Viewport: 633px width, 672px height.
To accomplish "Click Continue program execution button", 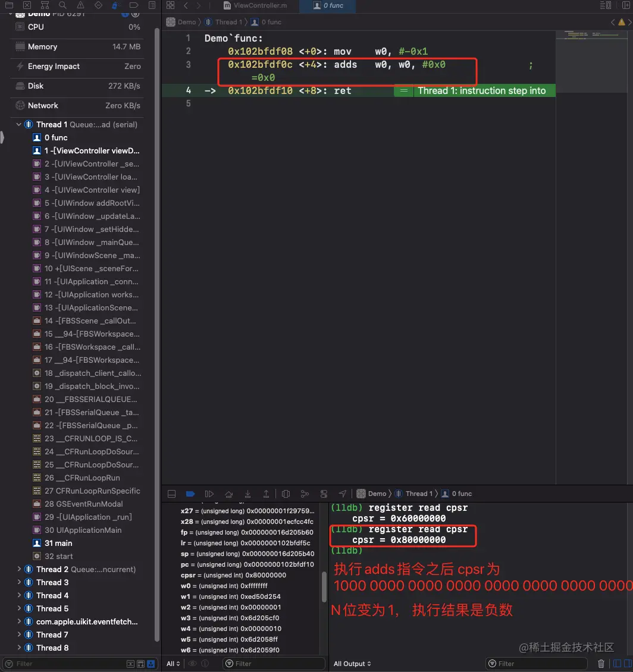I will [x=209, y=494].
